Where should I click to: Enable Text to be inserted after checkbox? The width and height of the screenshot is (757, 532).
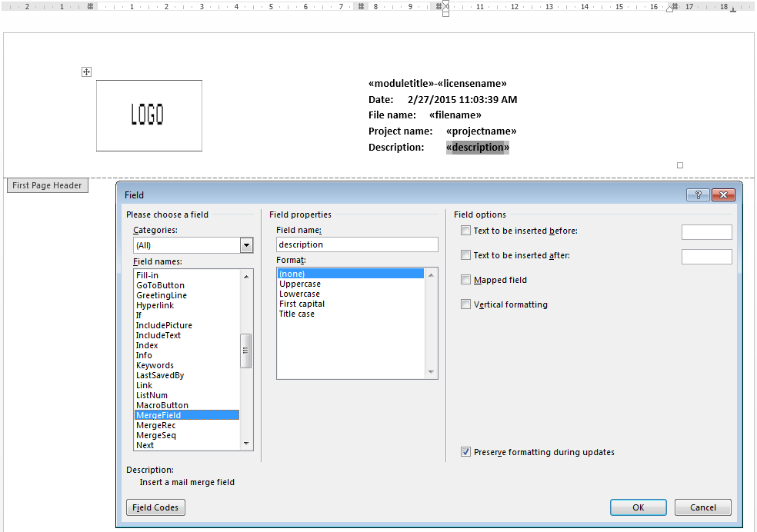point(465,255)
